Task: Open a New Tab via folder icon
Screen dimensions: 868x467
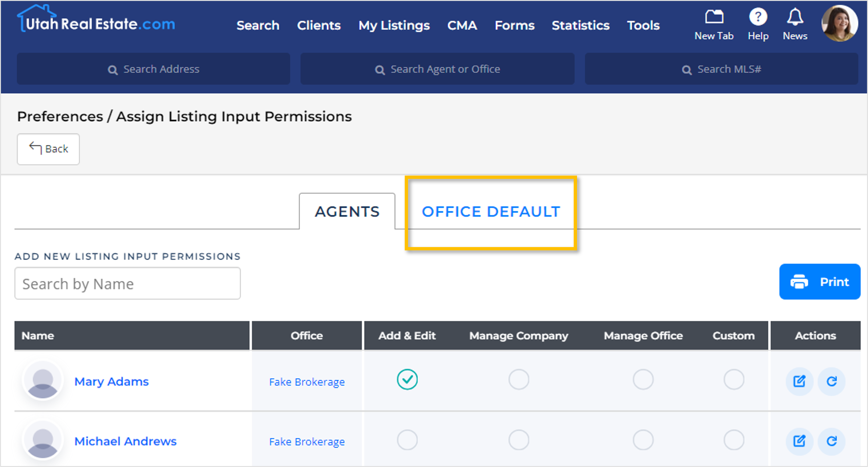Action: click(x=714, y=17)
